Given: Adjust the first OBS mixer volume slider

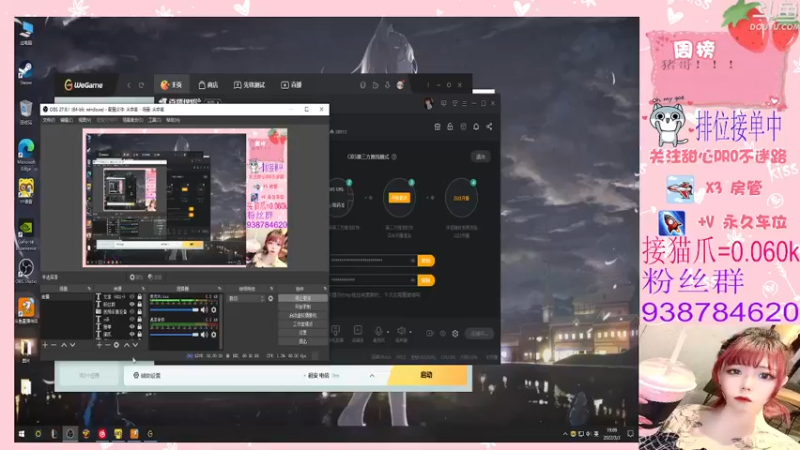Looking at the screenshot, I should pos(174,310).
